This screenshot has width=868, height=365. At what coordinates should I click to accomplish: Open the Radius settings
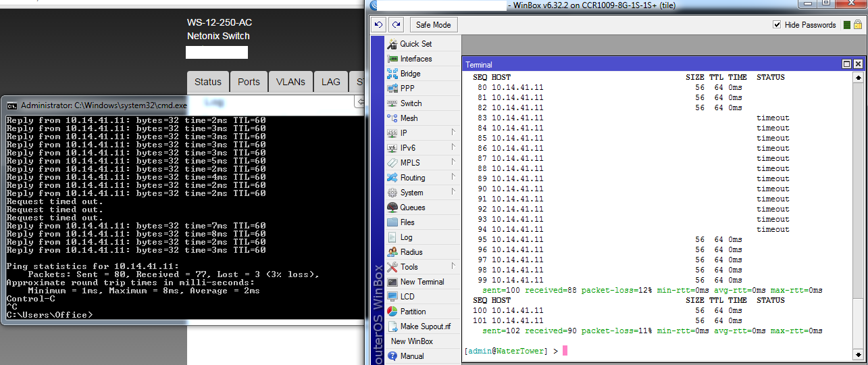(411, 252)
